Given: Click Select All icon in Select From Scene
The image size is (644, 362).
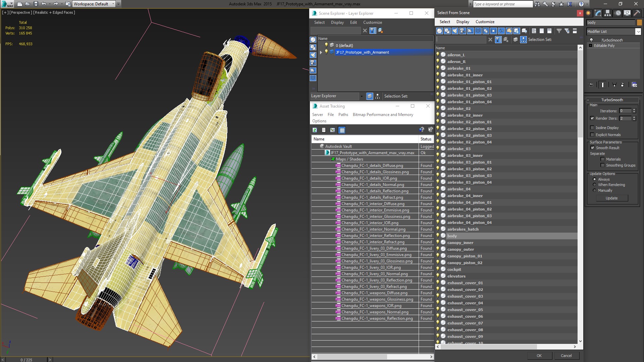Looking at the screenshot, I should (534, 31).
